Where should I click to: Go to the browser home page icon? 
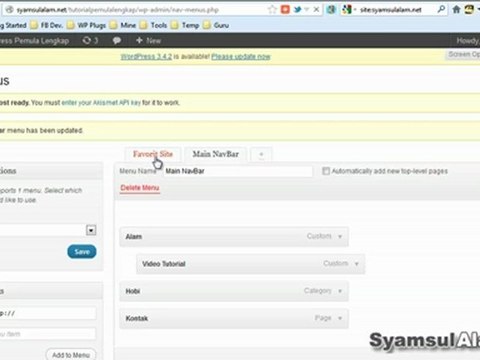[x=456, y=10]
